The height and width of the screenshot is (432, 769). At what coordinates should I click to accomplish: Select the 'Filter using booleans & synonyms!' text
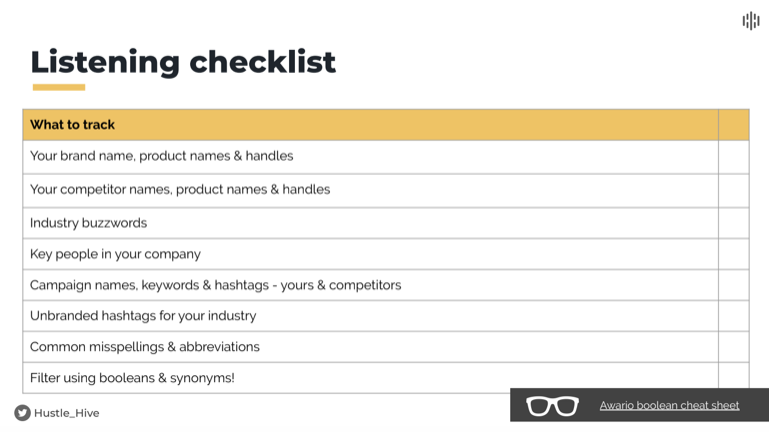132,378
